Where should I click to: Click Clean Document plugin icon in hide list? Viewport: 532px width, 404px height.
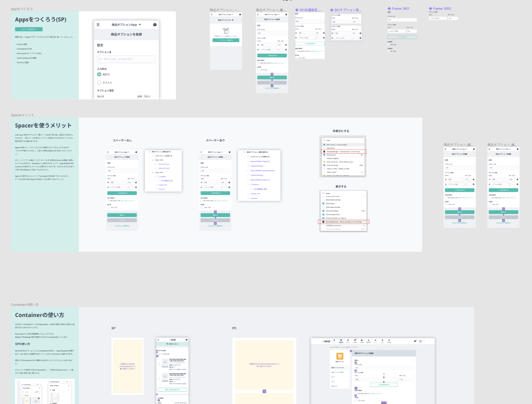pyautogui.click(x=324, y=162)
